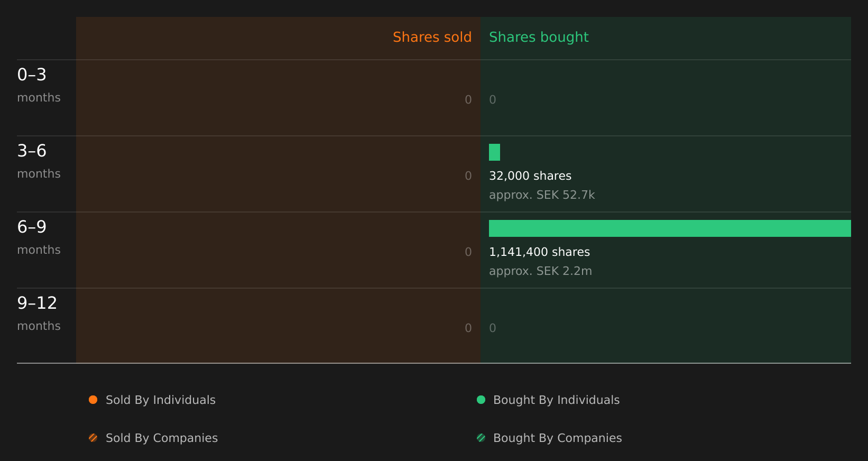The image size is (868, 461).
Task: Click the Bought By Individuals green dot
Action: pos(481,400)
